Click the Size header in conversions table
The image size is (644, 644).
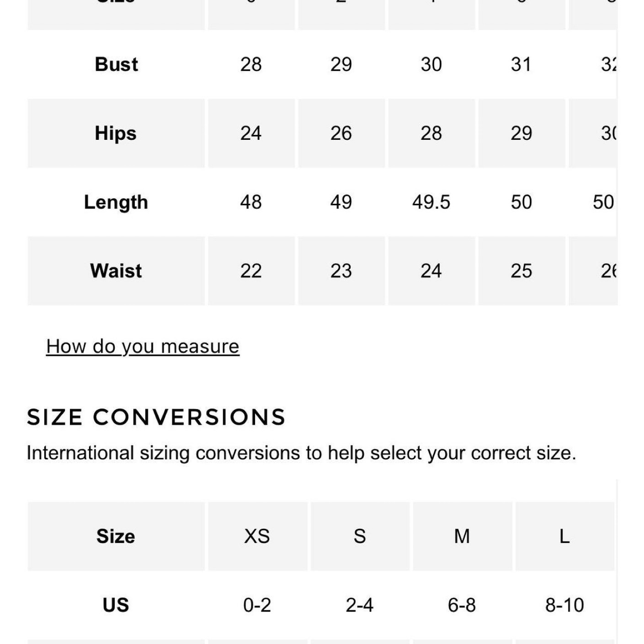coord(116,536)
